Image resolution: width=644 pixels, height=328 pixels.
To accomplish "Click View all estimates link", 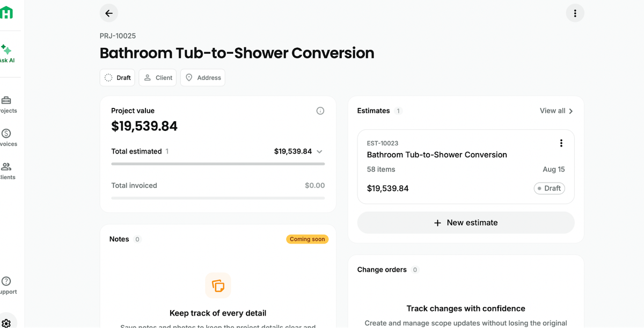I will click(x=556, y=111).
